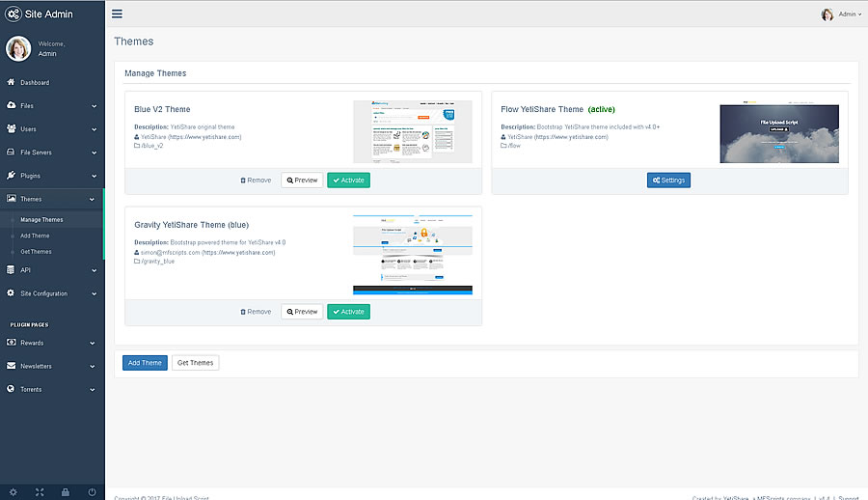Viewport: 868px width, 500px height.
Task: Click the "/gravity_blue" folder path text
Action: coord(158,261)
